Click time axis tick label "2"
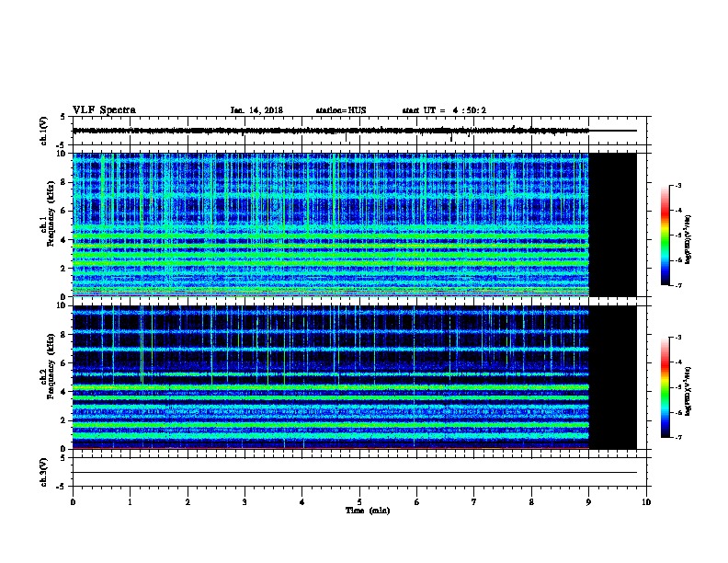Screen dimensions: 728x563 188,501
